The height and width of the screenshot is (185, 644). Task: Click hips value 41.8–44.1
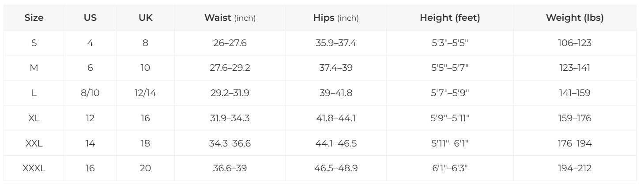tap(336, 119)
